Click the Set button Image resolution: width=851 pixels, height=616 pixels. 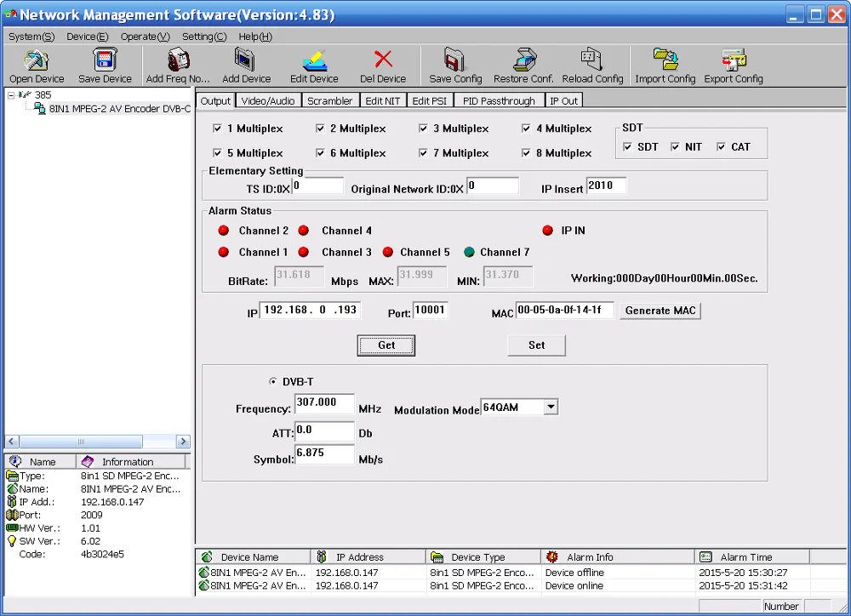pyautogui.click(x=536, y=345)
